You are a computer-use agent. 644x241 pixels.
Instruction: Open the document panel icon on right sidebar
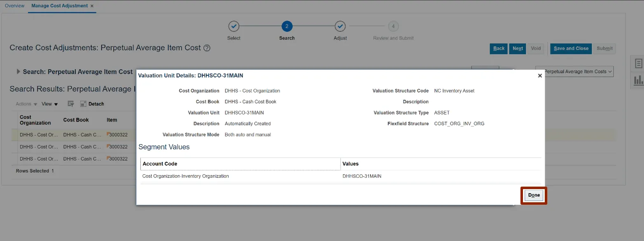(638, 63)
